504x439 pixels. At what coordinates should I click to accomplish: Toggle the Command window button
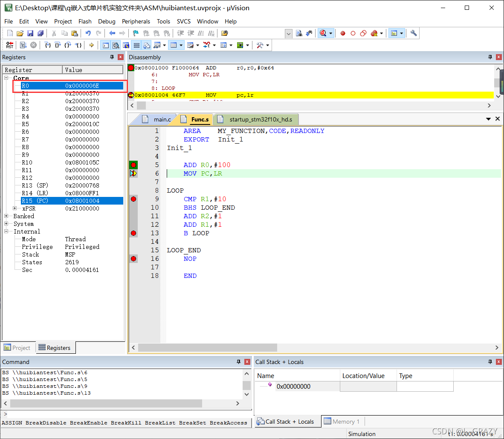click(x=105, y=45)
